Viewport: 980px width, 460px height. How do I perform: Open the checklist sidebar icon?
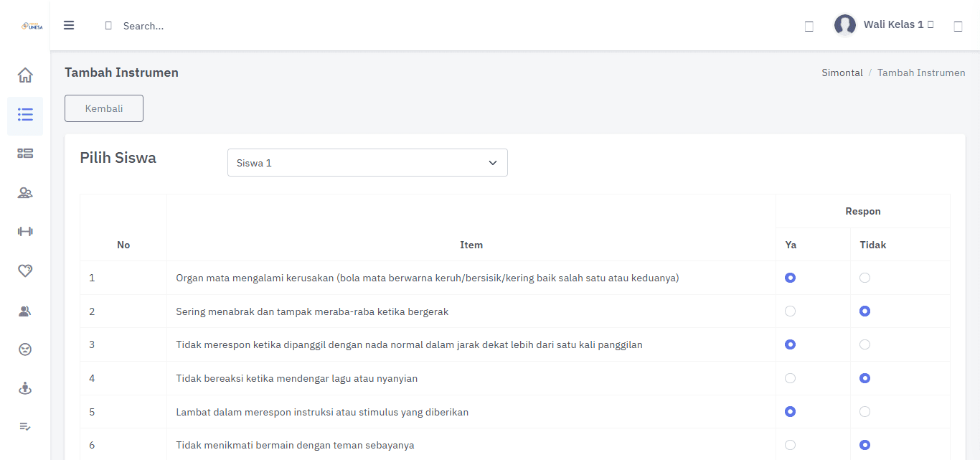25,427
